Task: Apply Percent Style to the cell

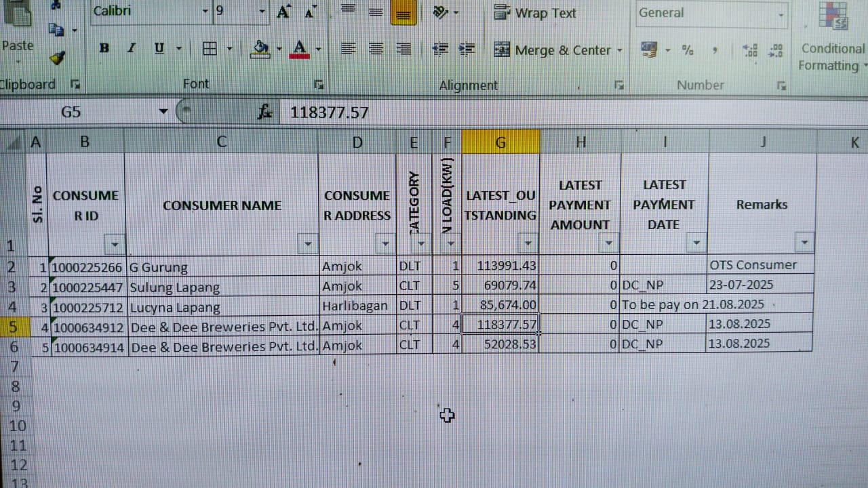Action: click(688, 49)
